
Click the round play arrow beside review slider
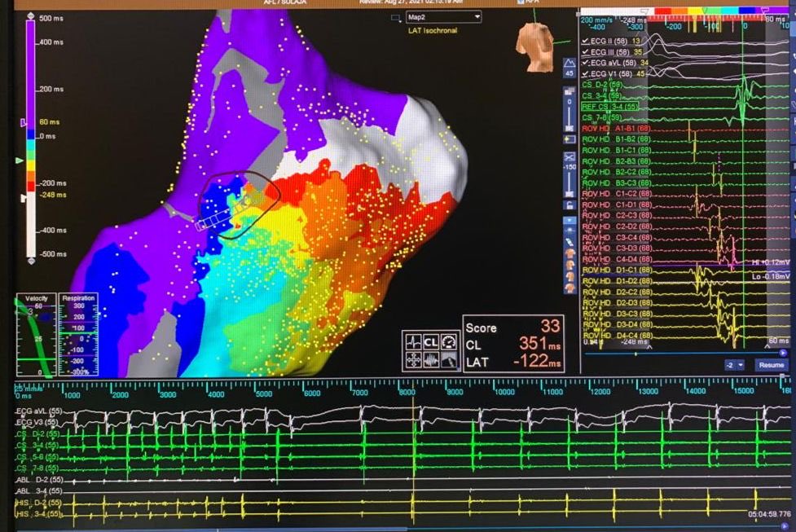pyautogui.click(x=783, y=353)
